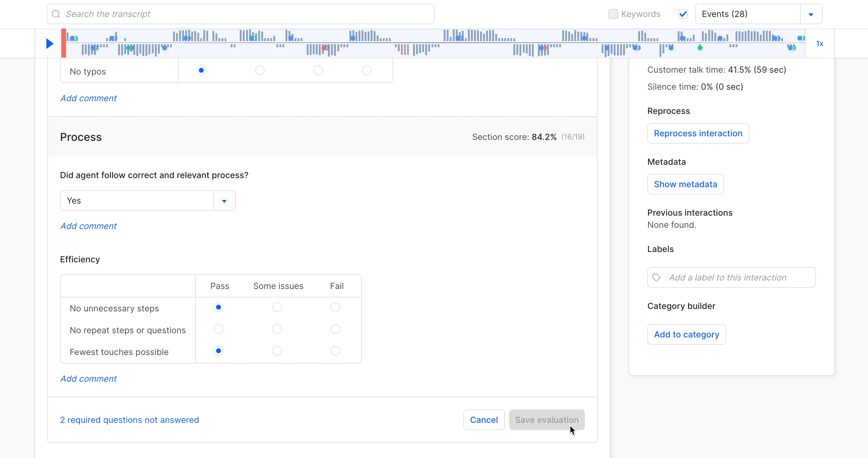
Task: Click the lone green event dot on waveform
Action: point(700,48)
